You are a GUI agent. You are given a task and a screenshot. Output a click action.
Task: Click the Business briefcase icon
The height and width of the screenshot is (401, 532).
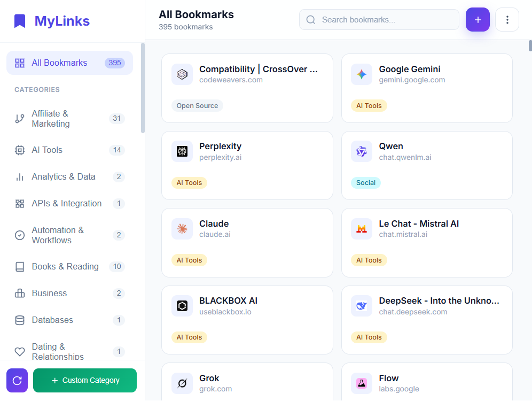pos(20,293)
